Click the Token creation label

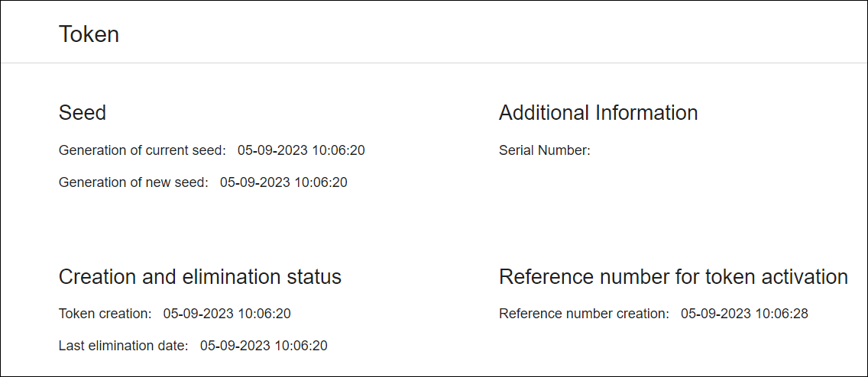(105, 314)
